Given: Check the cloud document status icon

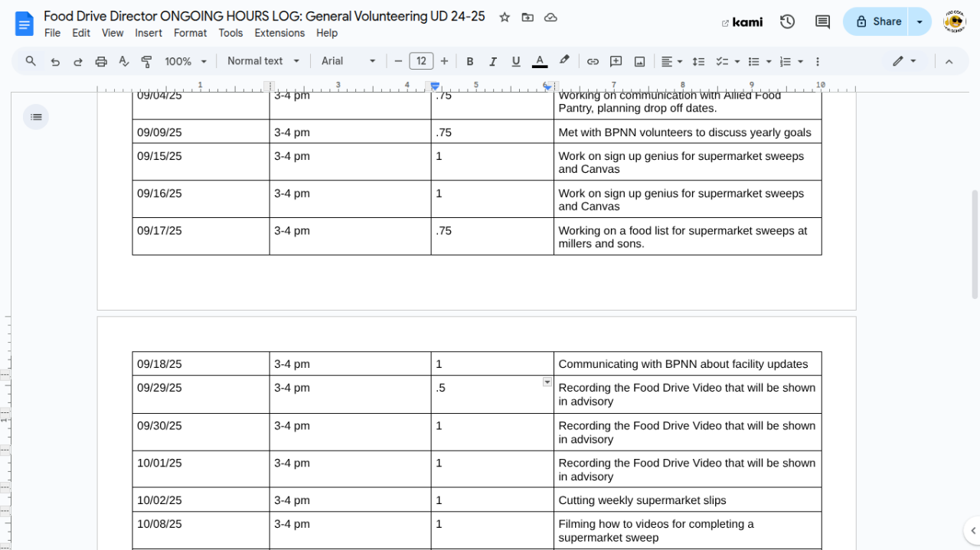Looking at the screenshot, I should click(550, 18).
